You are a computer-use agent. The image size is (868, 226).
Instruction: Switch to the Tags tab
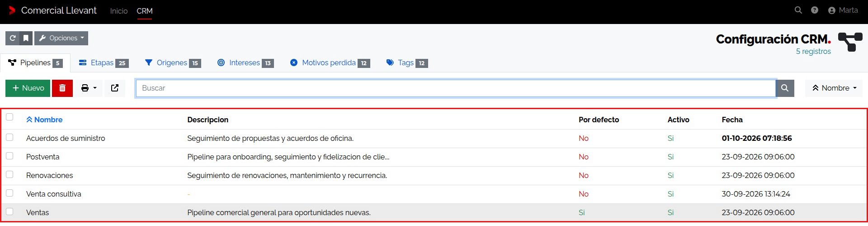point(407,63)
